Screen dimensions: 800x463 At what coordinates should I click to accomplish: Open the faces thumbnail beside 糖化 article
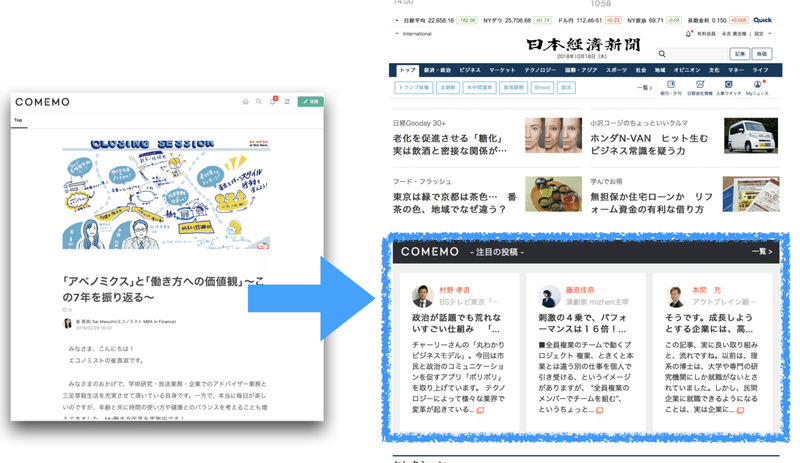click(x=554, y=135)
